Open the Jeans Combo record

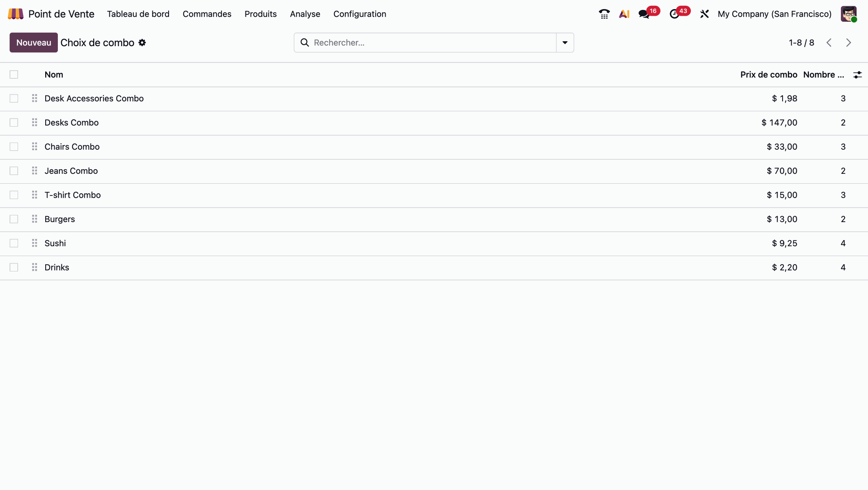tap(71, 171)
